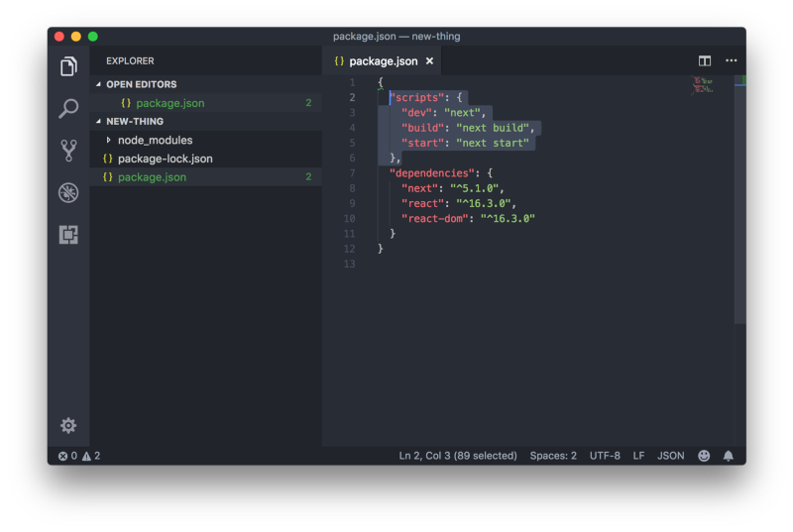Change language mode via JSON
The height and width of the screenshot is (532, 793).
[x=671, y=456]
